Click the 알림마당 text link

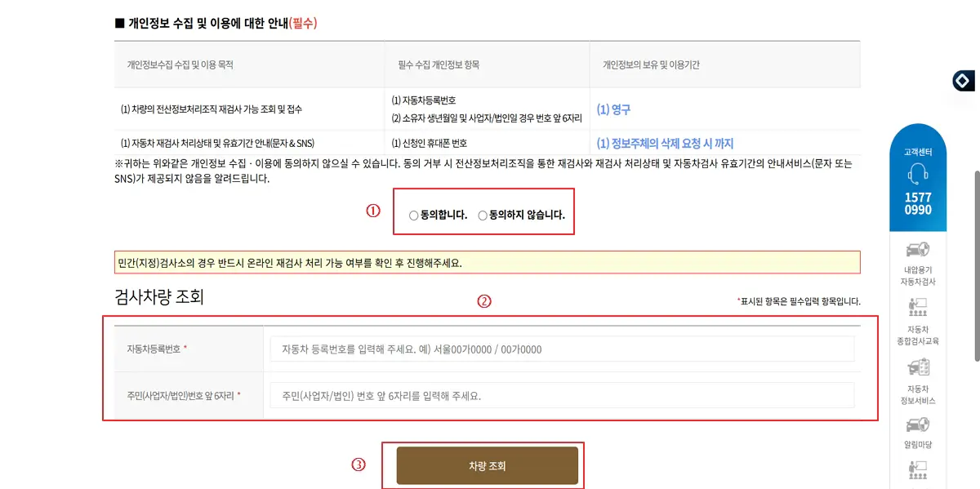tap(918, 445)
